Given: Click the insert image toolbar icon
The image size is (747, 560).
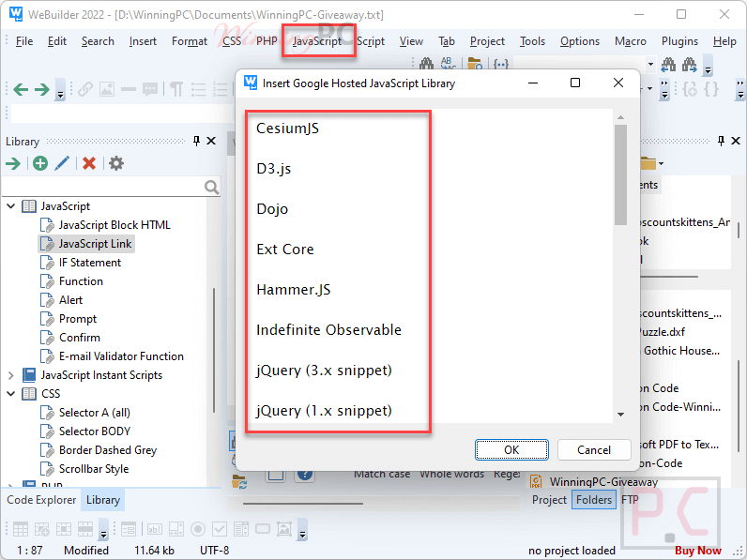Looking at the screenshot, I should click(x=107, y=89).
